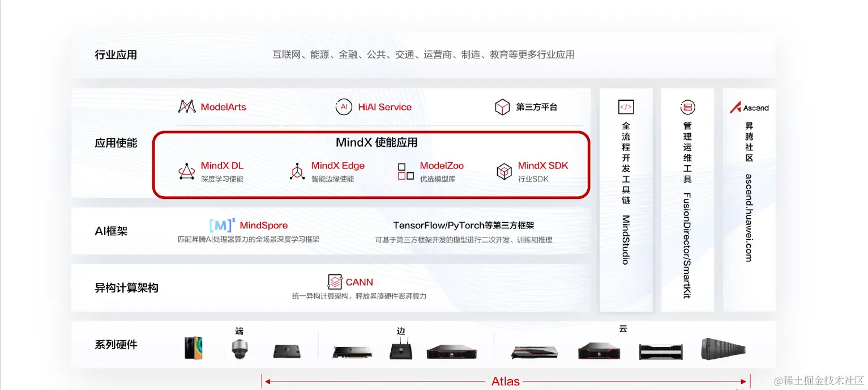The image size is (868, 390).
Task: Click the ModelArts logo icon
Action: coord(187,107)
